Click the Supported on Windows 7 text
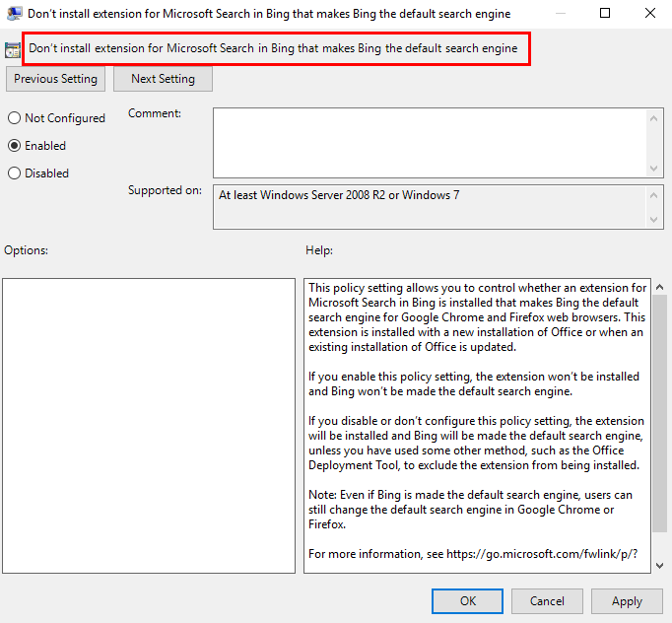Screen dimensions: 672x623 339,195
